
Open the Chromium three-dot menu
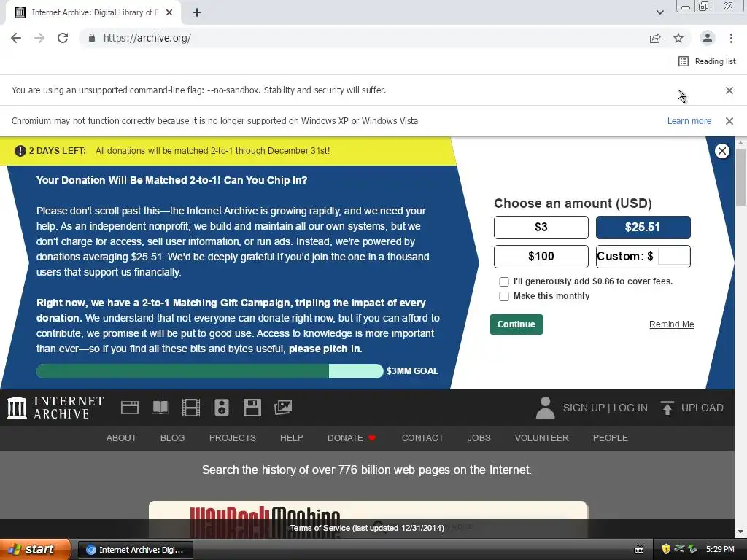point(731,38)
